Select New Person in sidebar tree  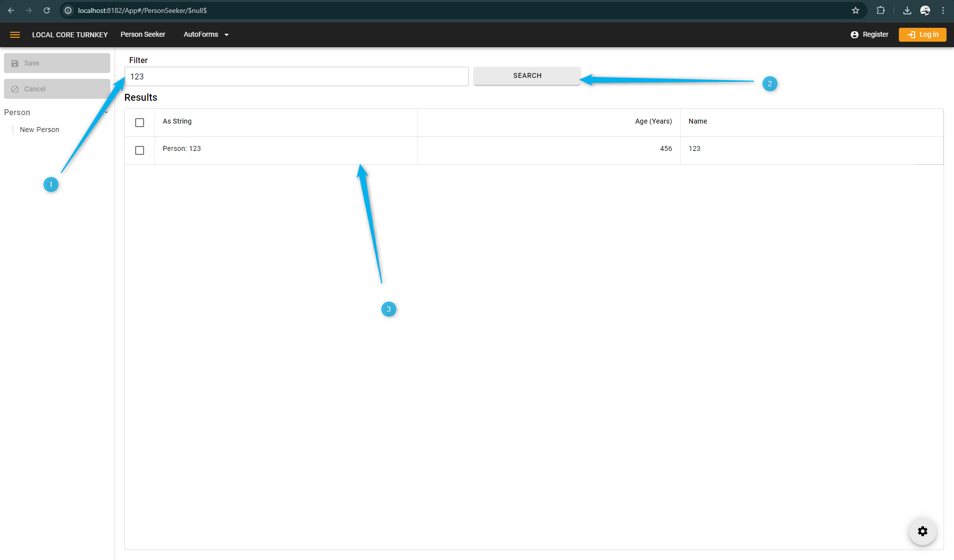click(39, 130)
